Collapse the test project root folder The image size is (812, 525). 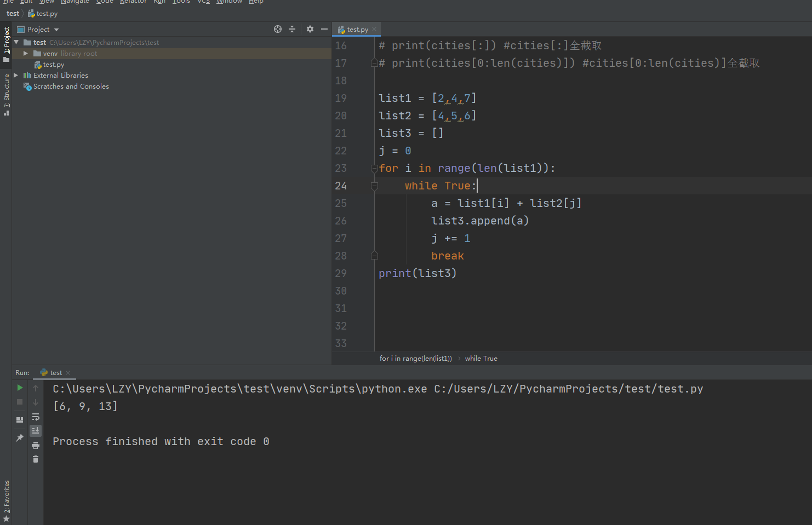pyautogui.click(x=16, y=42)
